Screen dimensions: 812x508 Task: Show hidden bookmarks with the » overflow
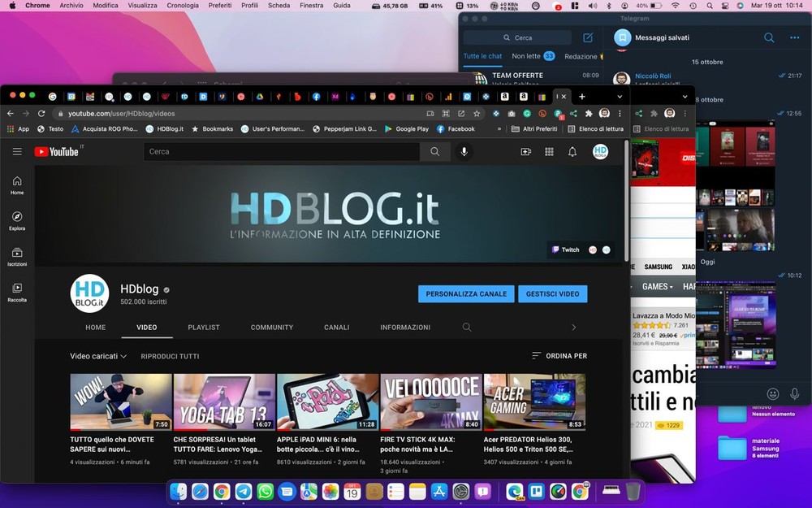(499, 128)
